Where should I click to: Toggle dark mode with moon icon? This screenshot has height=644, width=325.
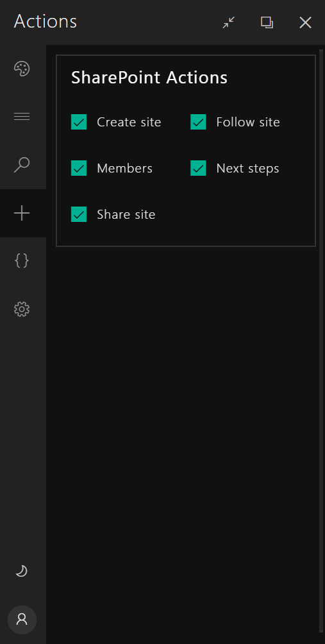22,571
